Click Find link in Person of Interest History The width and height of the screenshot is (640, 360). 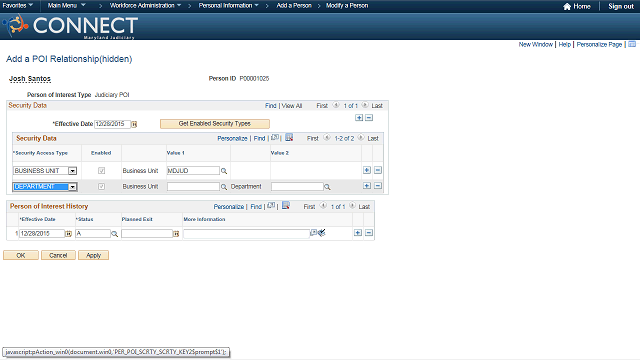(x=256, y=207)
